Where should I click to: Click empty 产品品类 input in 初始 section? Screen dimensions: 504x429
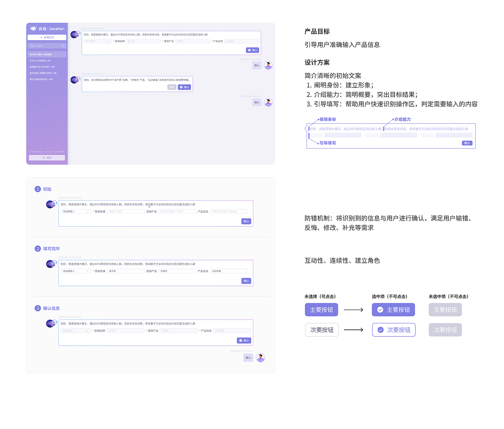(229, 212)
